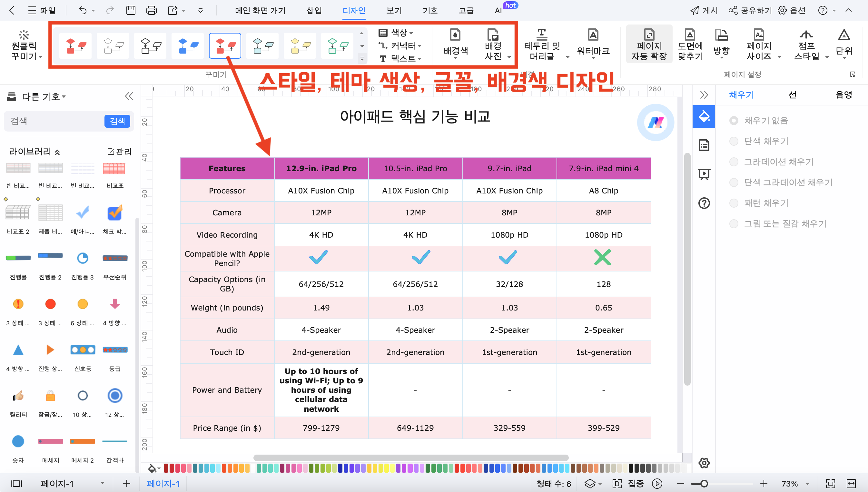868x492 pixels.
Task: Open 원클릭 꾸미기 one-click beautify tool
Action: point(26,45)
